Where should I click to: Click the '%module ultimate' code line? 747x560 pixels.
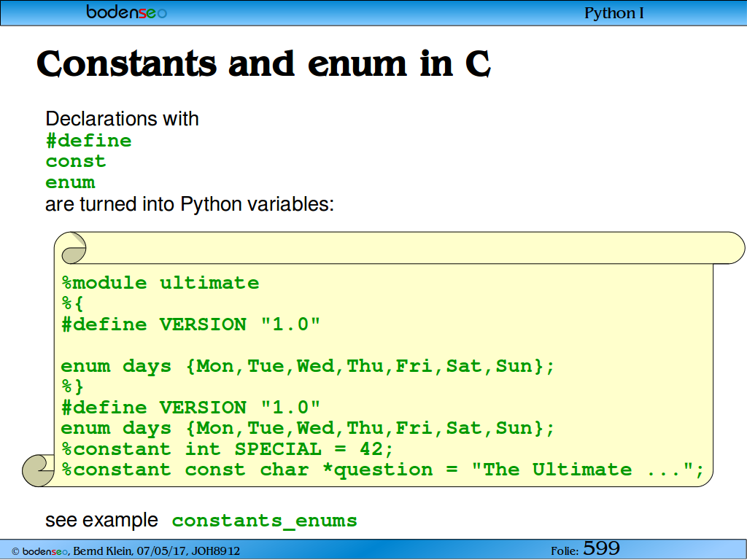[160, 283]
